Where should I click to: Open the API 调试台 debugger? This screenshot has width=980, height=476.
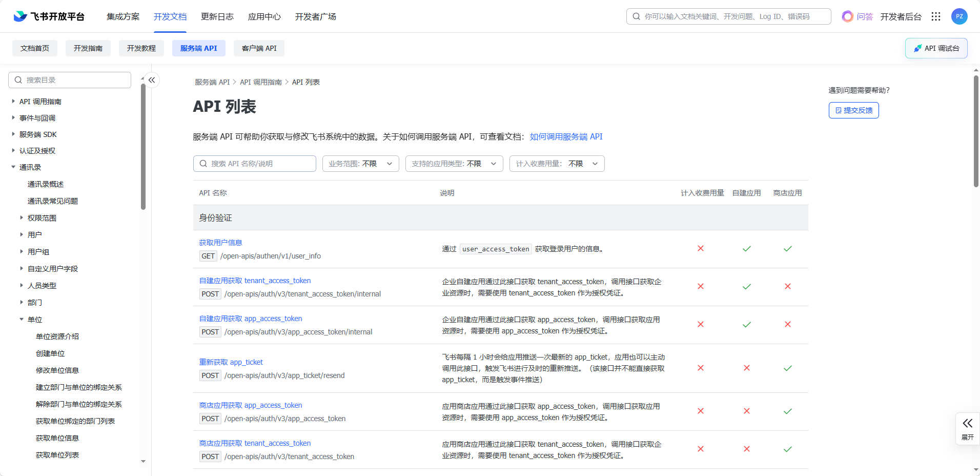(x=936, y=48)
